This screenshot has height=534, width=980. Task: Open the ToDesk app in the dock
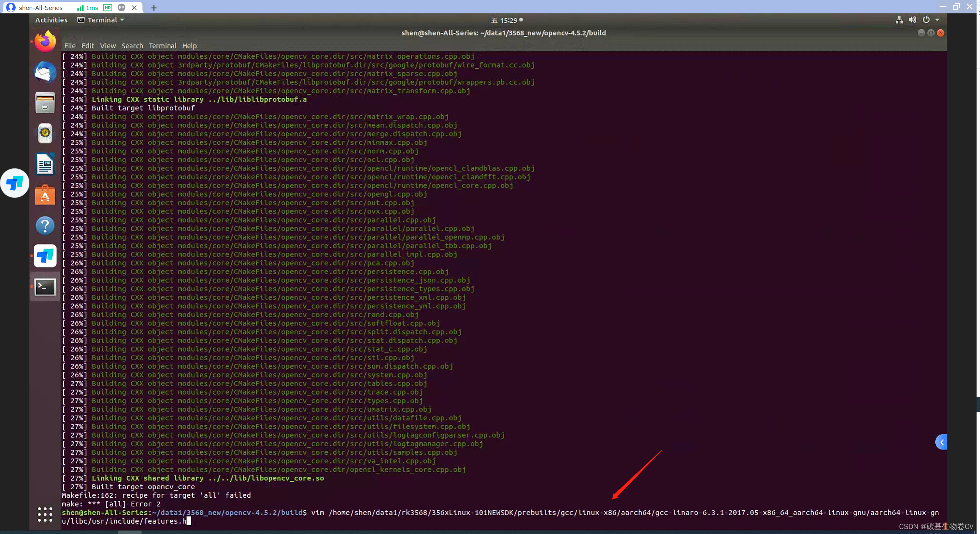(45, 256)
